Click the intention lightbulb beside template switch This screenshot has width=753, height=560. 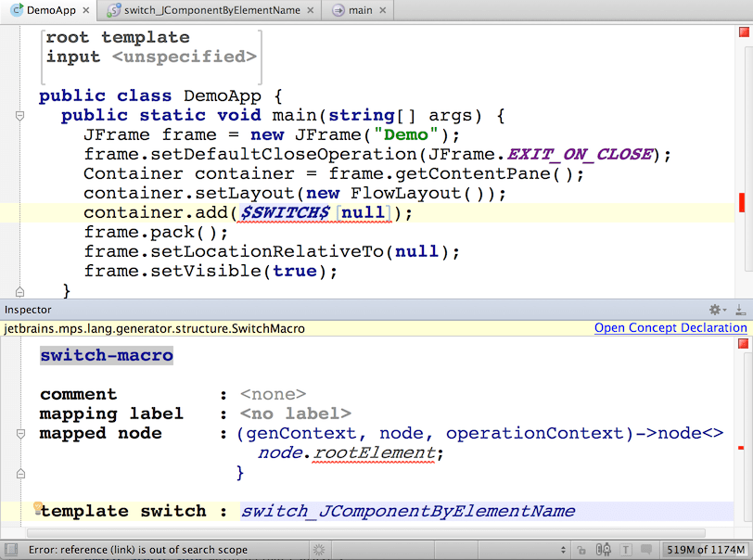tap(38, 508)
